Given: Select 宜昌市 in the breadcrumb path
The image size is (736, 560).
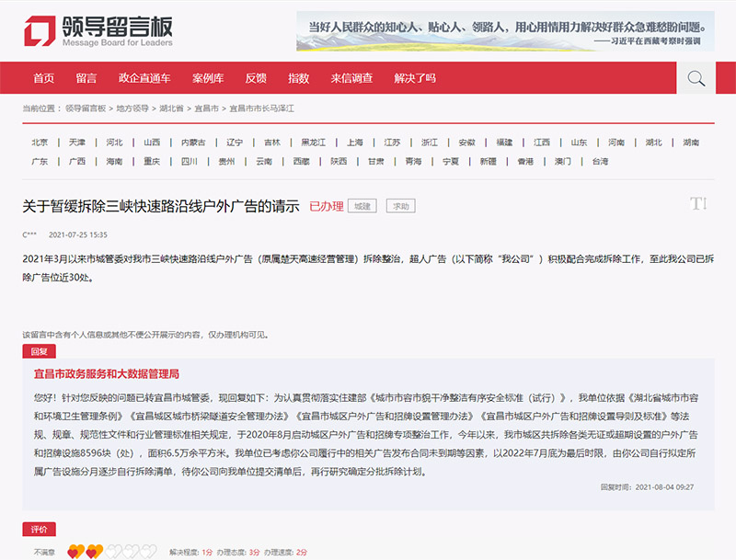Looking at the screenshot, I should (206, 109).
